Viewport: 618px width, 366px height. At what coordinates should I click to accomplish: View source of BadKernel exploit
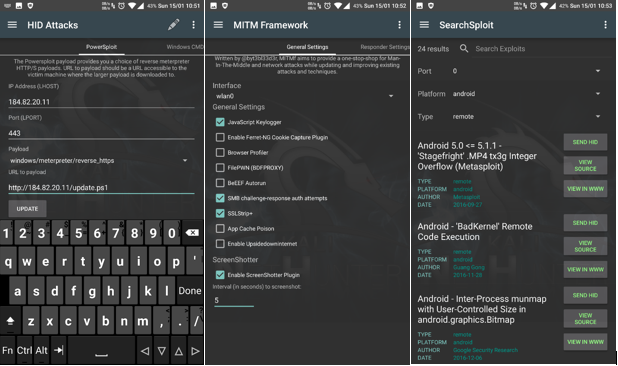[585, 246]
